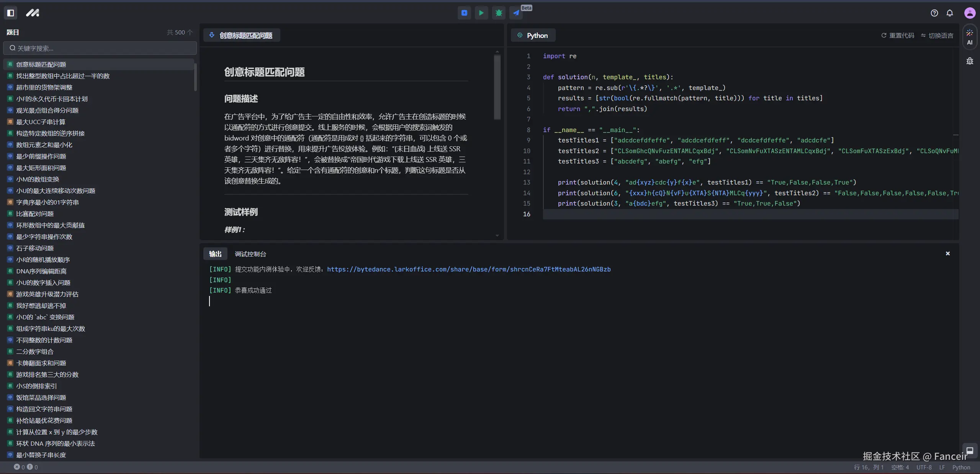Viewport: 980px width, 474px height.
Task: Expand the 创意标题匹配问题 title dropdown
Action: click(x=242, y=35)
